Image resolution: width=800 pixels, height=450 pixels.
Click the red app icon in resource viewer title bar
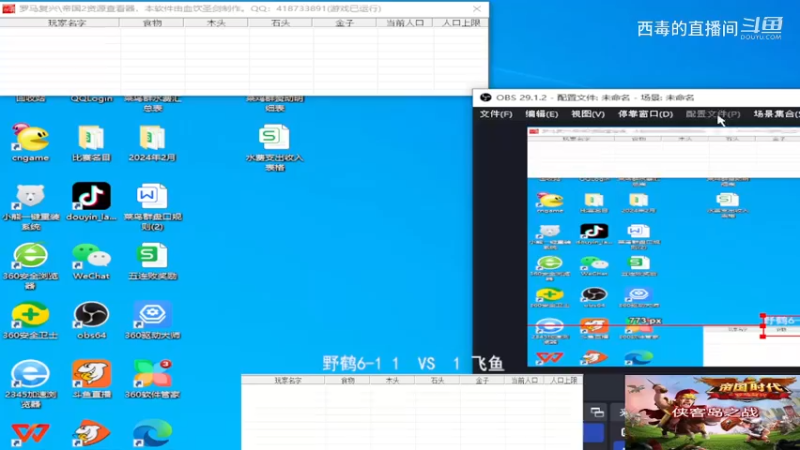click(x=9, y=9)
